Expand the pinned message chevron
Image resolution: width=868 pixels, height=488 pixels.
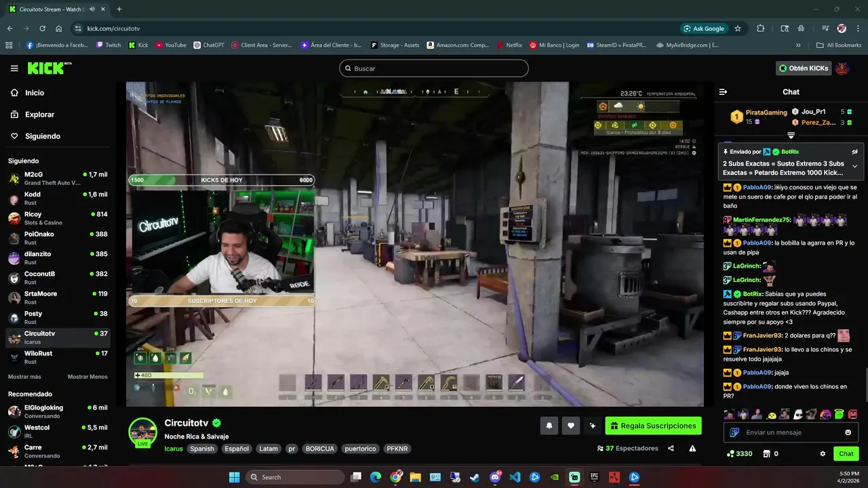click(854, 166)
